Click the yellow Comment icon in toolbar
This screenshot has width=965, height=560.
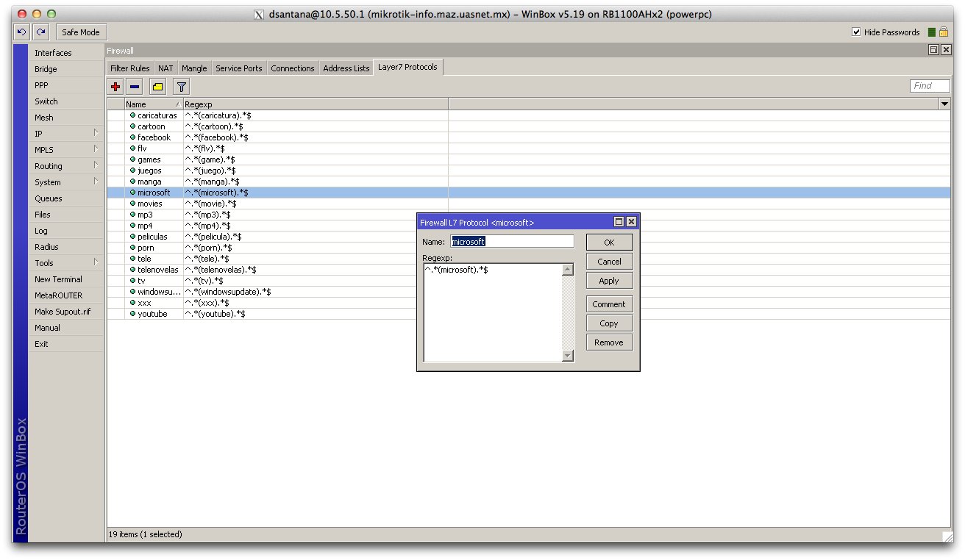click(157, 87)
